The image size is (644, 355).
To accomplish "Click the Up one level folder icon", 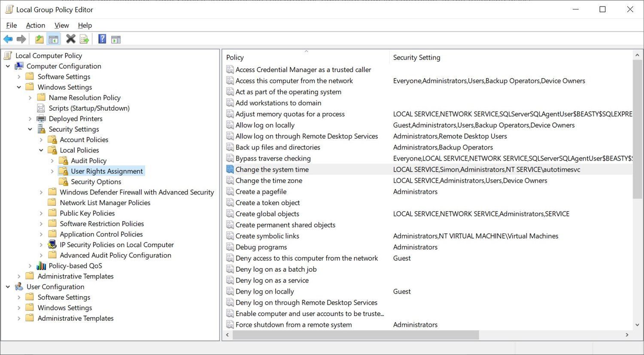I will tap(39, 39).
